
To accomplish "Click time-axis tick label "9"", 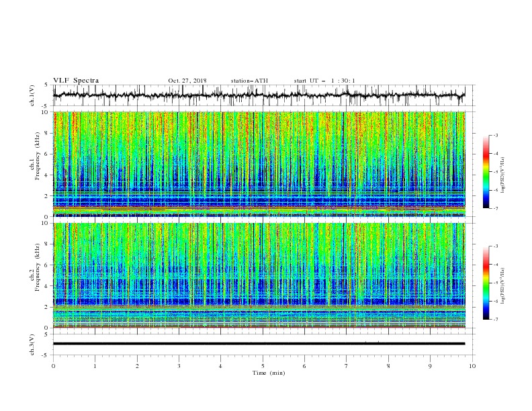I will 430,366.
